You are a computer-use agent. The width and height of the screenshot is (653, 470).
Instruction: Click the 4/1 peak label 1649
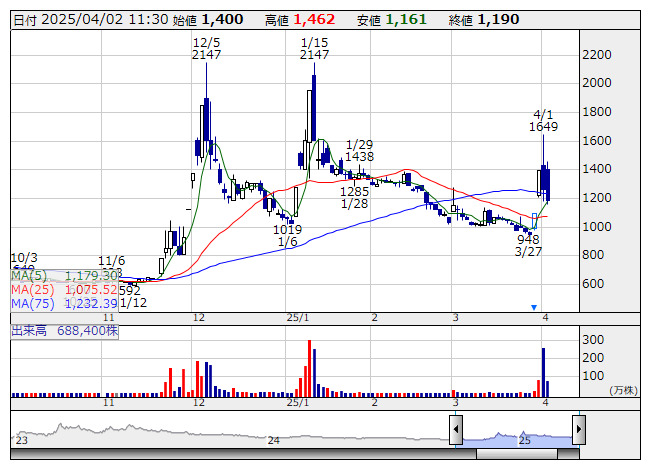tap(544, 127)
